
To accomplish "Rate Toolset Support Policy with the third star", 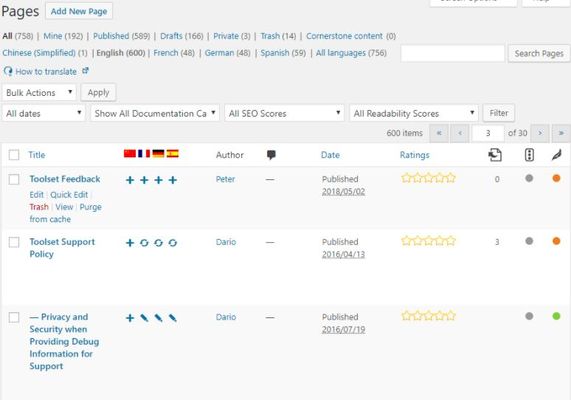I will [x=429, y=241].
